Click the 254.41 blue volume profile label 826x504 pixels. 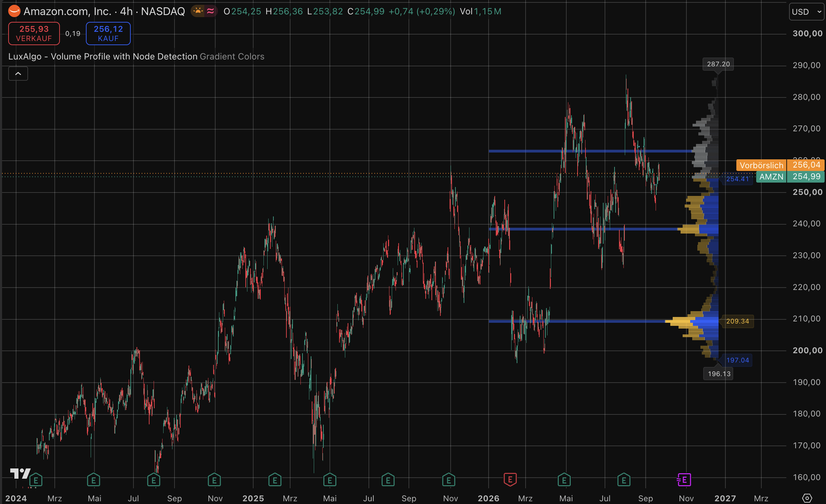(737, 179)
